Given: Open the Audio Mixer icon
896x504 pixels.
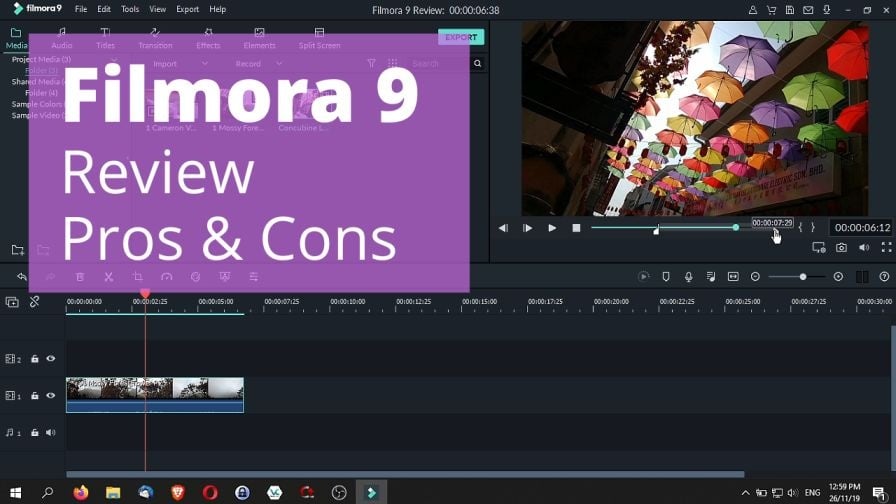Looking at the screenshot, I should [x=711, y=277].
